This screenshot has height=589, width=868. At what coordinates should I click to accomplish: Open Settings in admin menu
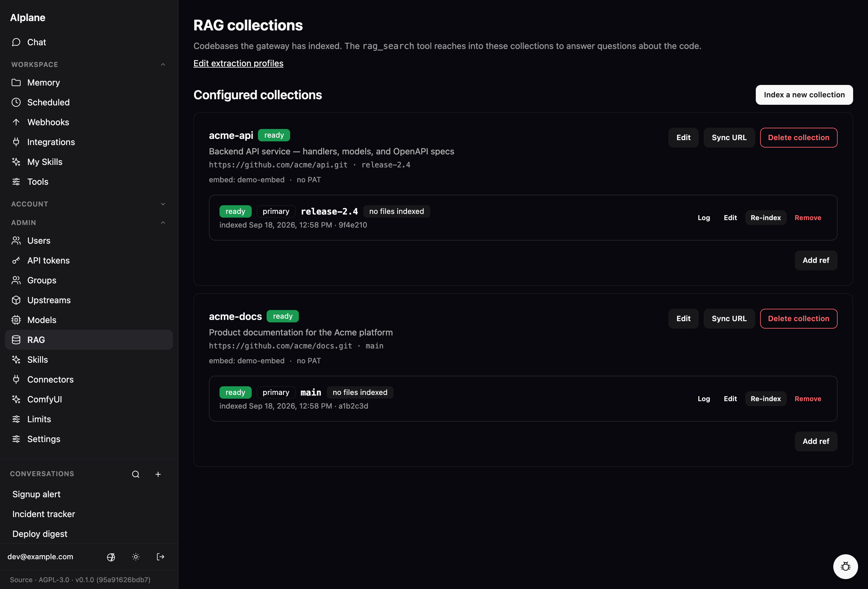click(x=89, y=439)
